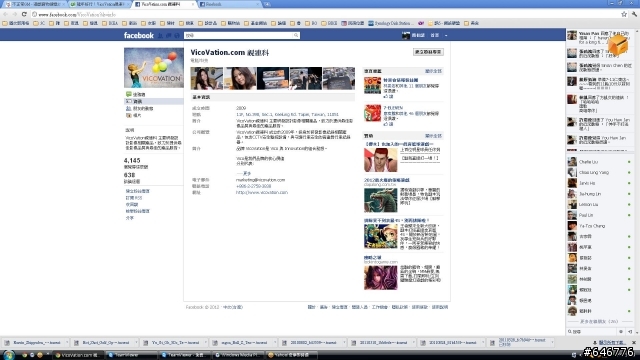Switch to the first TeamViewer taskbar item
This screenshot has height=360, width=640.
[131, 355]
